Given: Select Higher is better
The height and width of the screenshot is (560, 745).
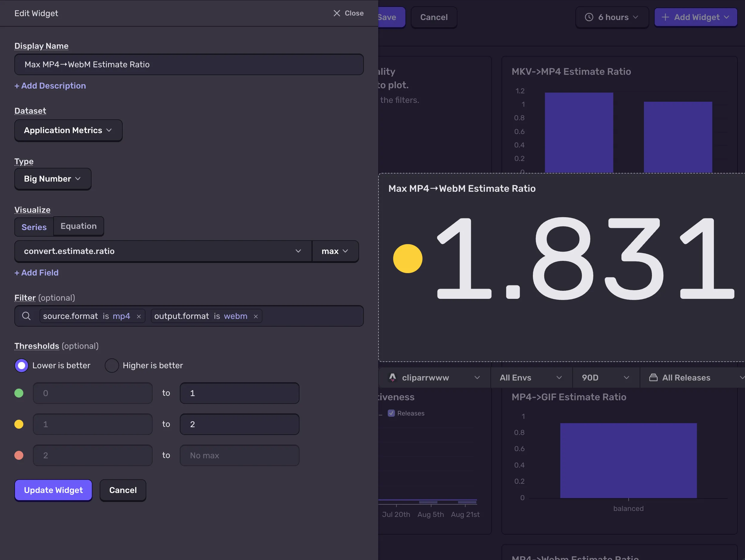Looking at the screenshot, I should pos(112,365).
